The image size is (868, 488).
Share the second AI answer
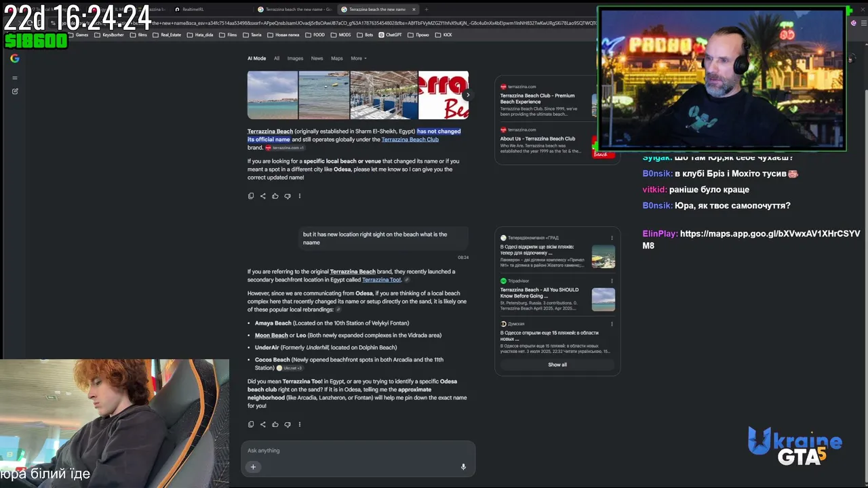263,424
